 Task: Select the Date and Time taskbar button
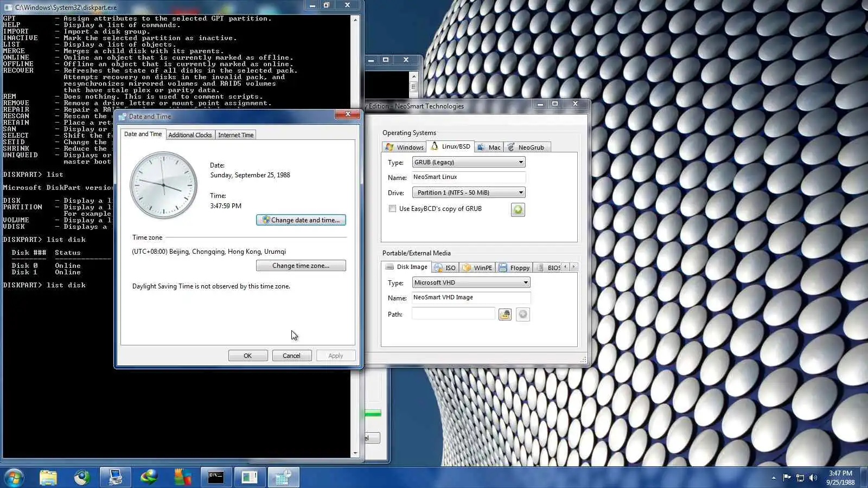pyautogui.click(x=283, y=477)
